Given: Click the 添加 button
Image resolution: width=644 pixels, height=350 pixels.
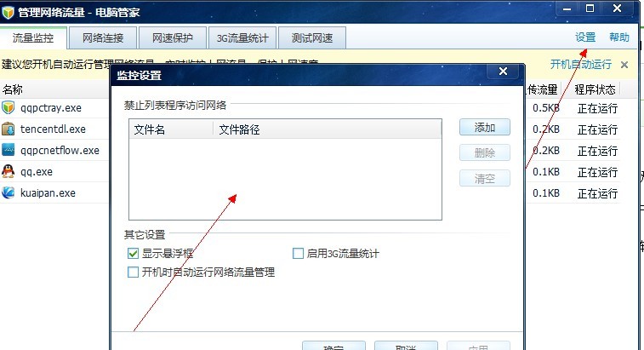Looking at the screenshot, I should [485, 128].
